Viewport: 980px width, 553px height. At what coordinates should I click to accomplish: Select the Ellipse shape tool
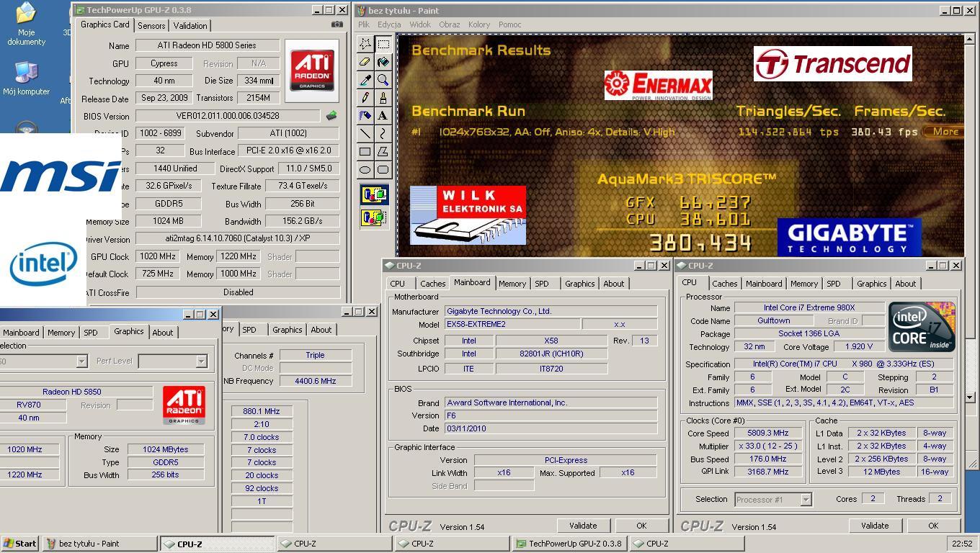365,169
